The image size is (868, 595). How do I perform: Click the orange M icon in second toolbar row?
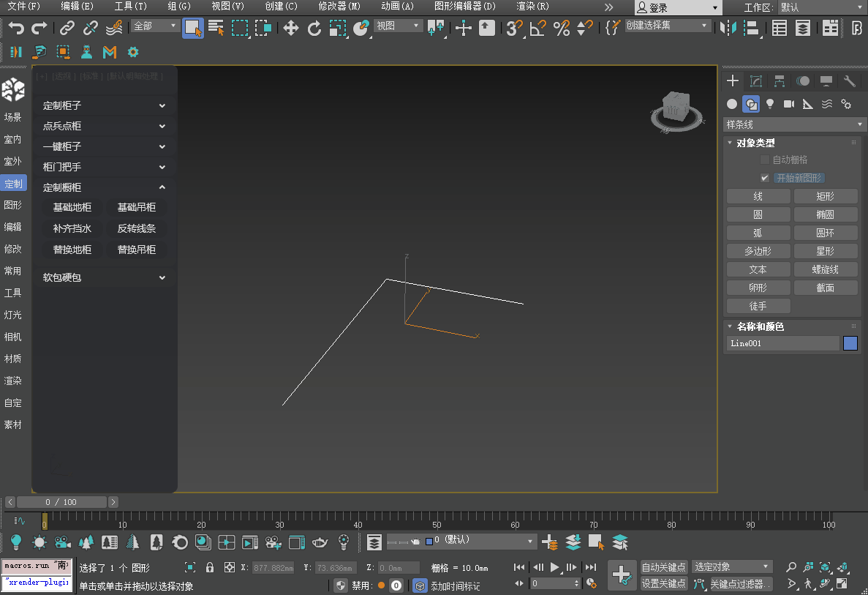coord(110,52)
